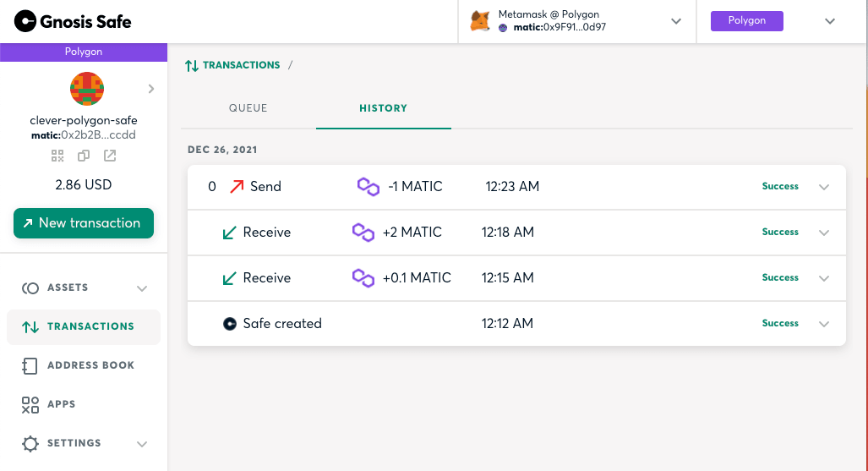The height and width of the screenshot is (471, 868).
Task: Click MATIC token icon in Send row
Action: coord(368,187)
